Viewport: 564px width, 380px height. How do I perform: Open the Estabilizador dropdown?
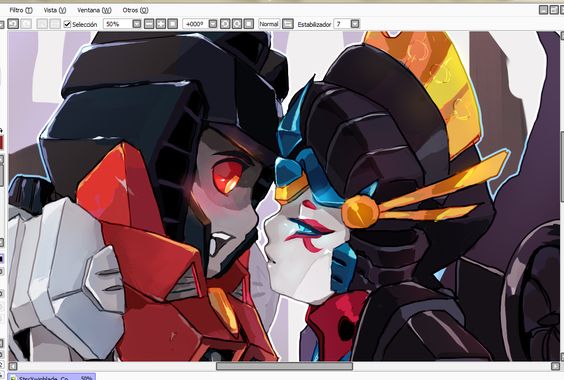tap(355, 24)
